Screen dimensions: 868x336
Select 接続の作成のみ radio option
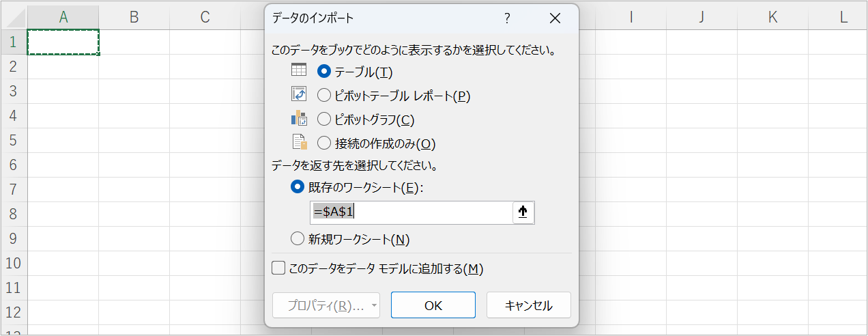[325, 143]
